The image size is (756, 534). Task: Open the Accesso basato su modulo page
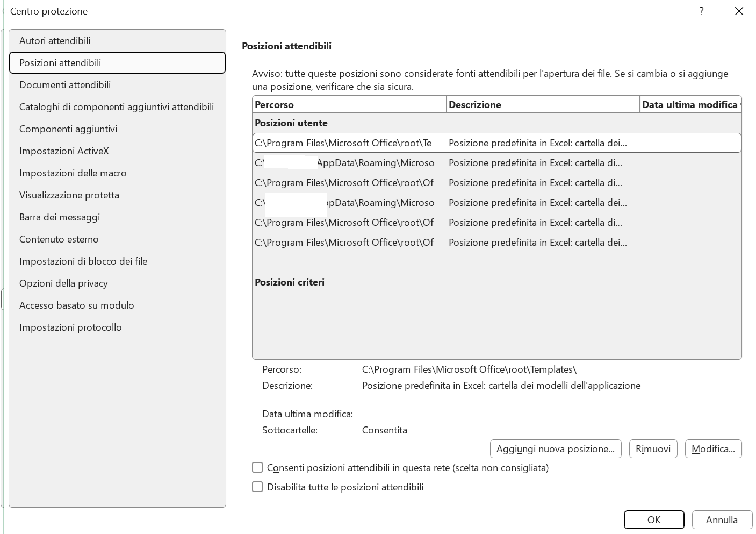[77, 305]
